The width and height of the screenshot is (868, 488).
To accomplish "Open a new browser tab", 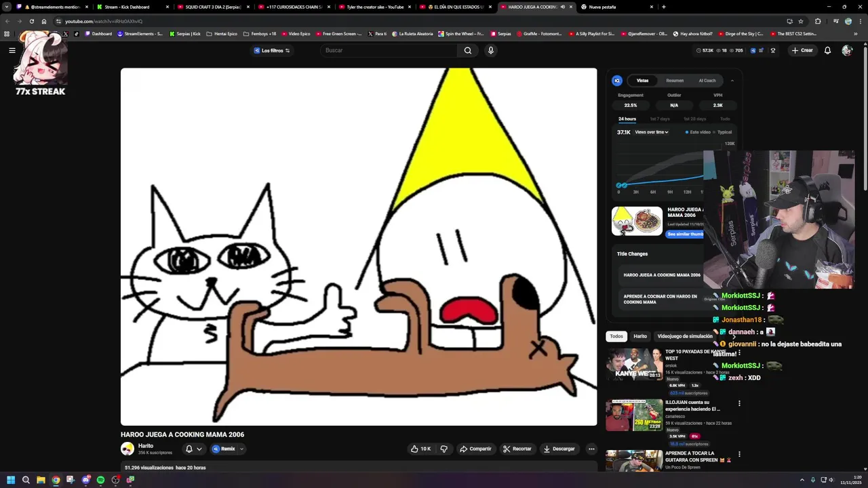I will (663, 7).
